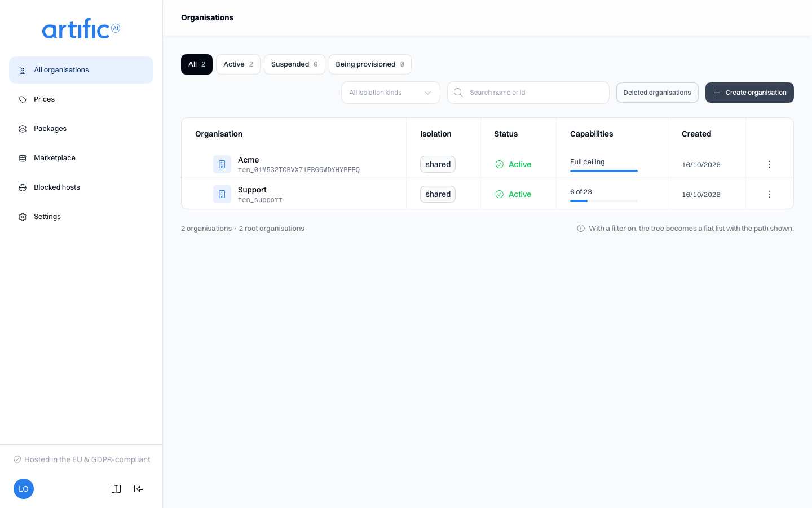Click Acme's Full ceiling progress bar
Screen dimensions: 812x508
click(x=604, y=171)
